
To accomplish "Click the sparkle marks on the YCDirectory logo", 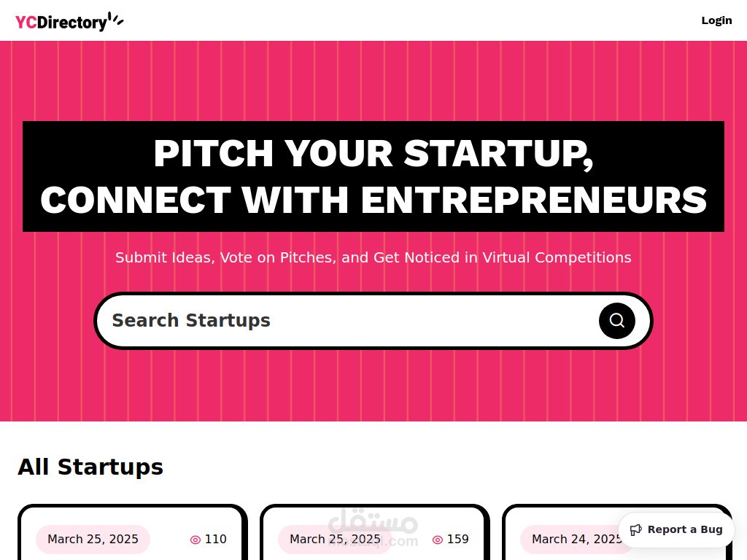I will [x=116, y=20].
